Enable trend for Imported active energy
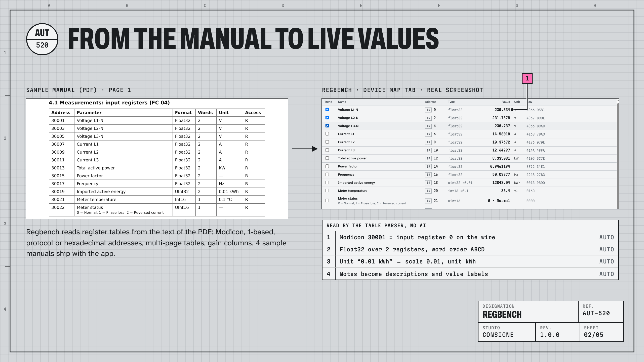This screenshot has height=362, width=644. (x=327, y=183)
